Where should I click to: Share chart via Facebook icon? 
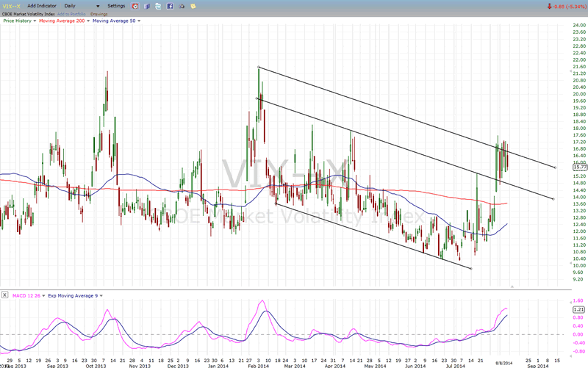point(170,6)
